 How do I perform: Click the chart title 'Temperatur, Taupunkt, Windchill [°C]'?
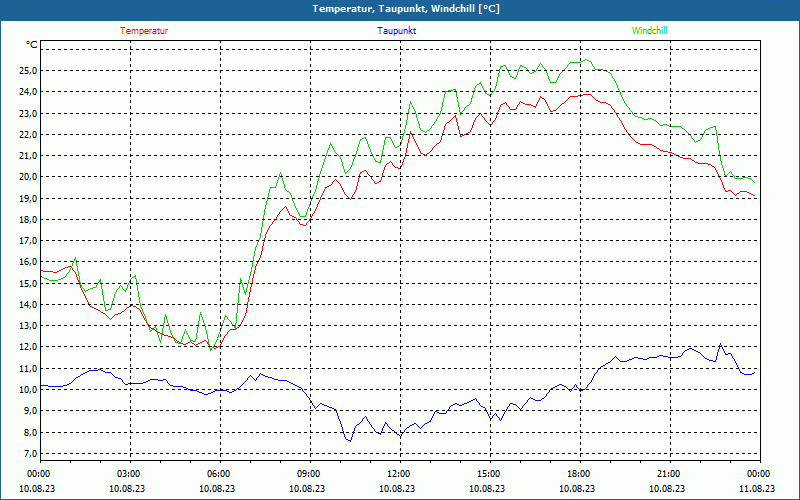click(406, 9)
